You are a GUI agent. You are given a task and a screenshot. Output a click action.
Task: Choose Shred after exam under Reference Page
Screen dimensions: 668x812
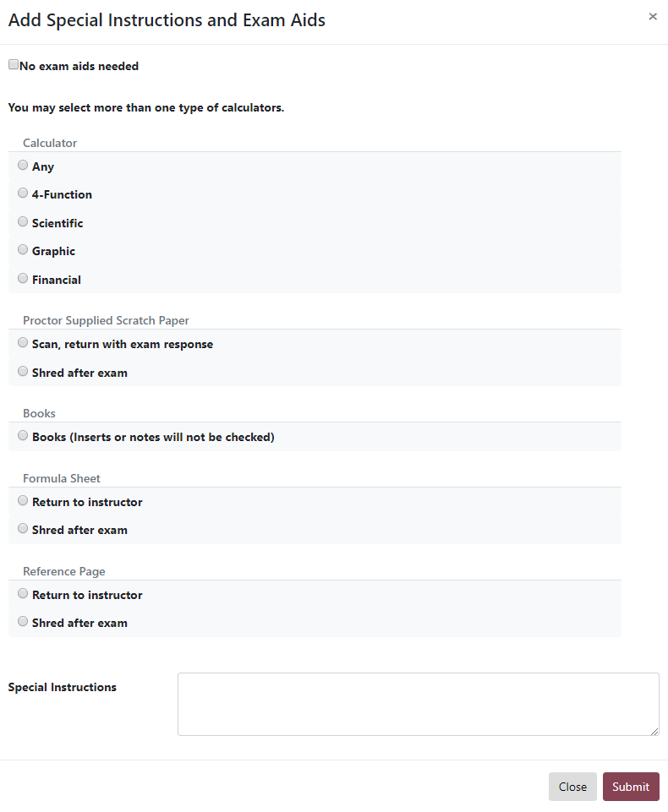pos(23,621)
